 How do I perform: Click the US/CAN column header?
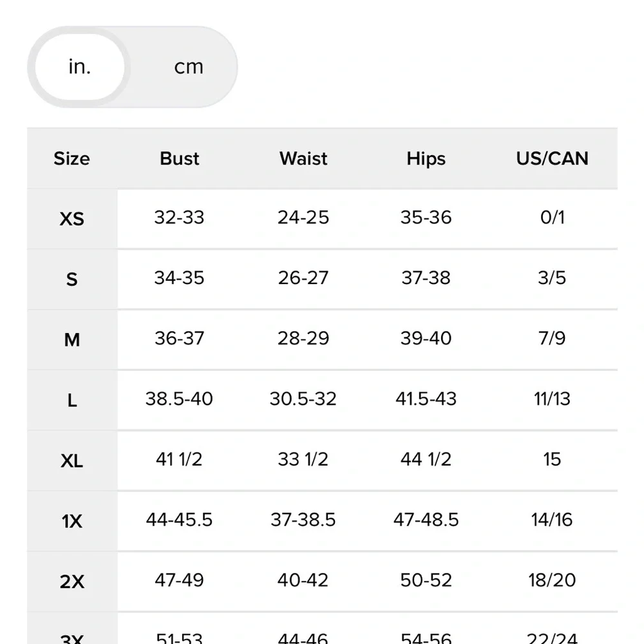(x=552, y=158)
